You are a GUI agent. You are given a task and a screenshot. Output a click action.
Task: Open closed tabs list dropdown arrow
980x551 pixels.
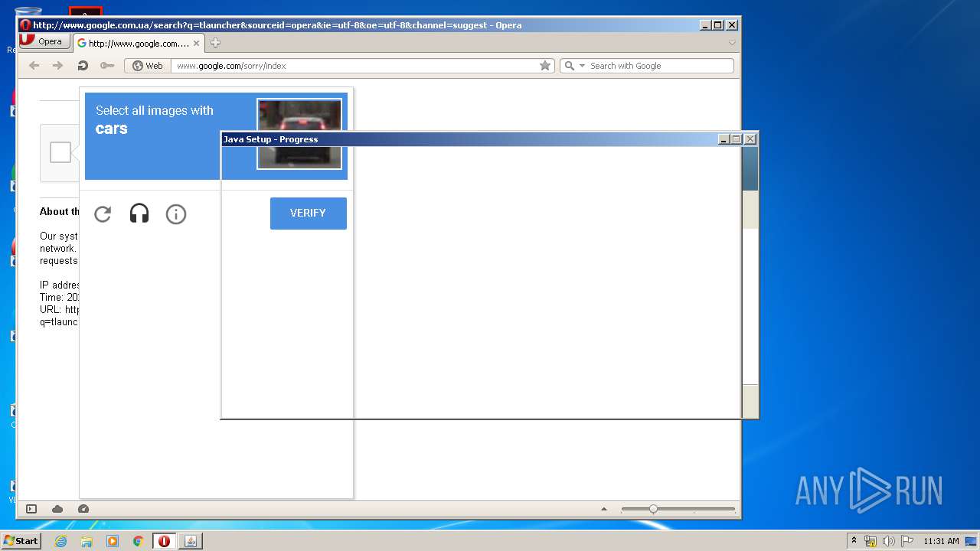click(732, 43)
